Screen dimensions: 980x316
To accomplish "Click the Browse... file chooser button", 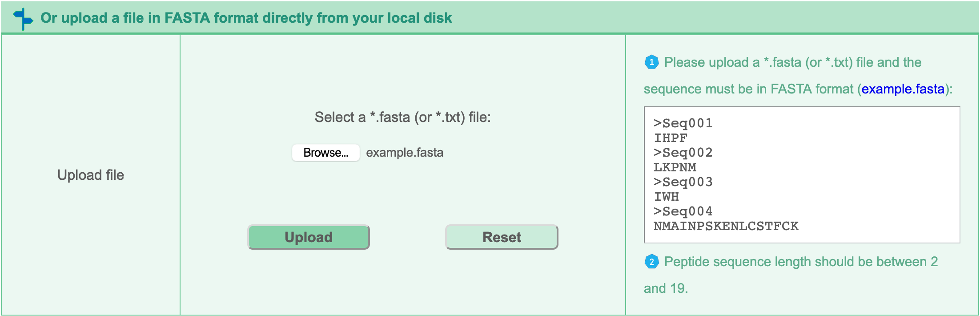I will coord(325,153).
